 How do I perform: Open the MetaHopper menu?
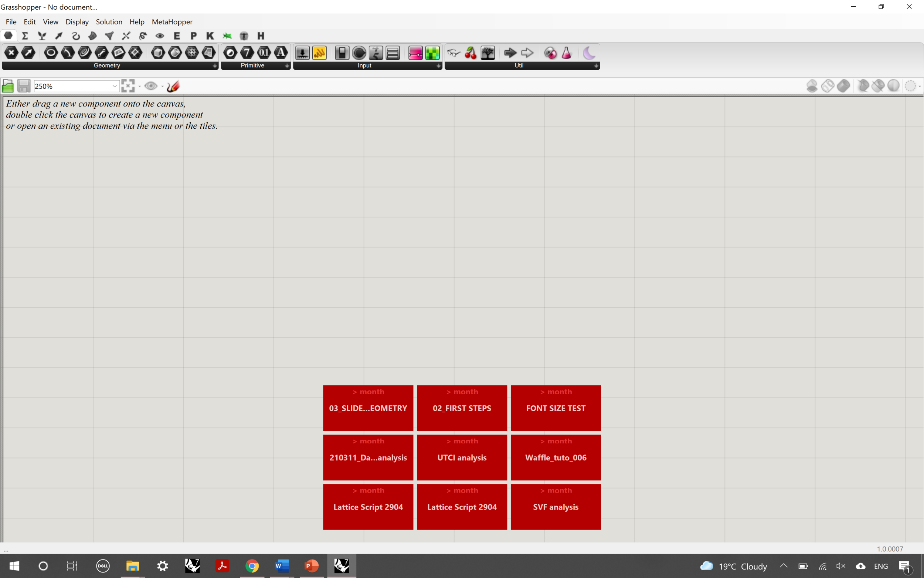click(x=171, y=22)
